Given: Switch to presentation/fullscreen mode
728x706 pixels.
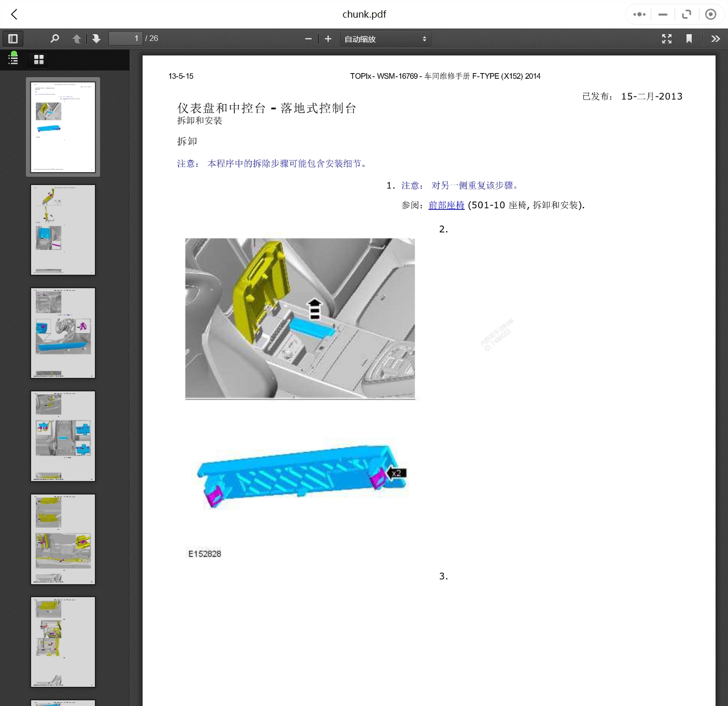Looking at the screenshot, I should pos(666,38).
